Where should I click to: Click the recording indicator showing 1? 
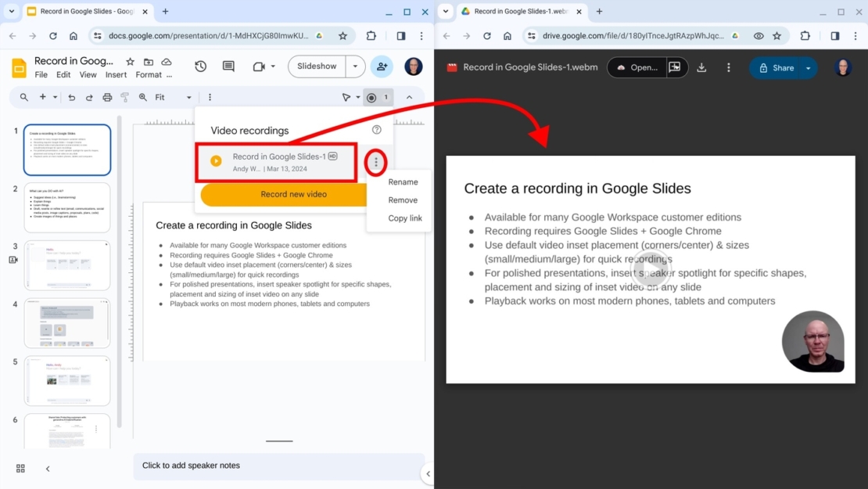click(378, 96)
